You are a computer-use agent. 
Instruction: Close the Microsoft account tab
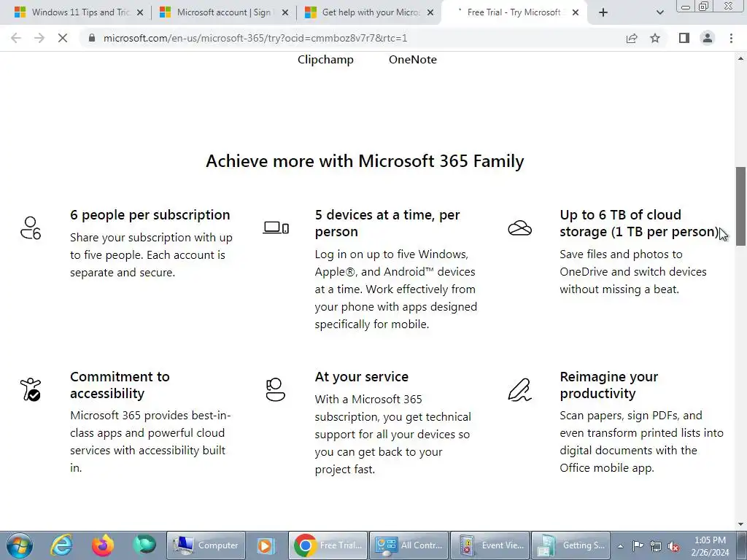[x=285, y=12]
